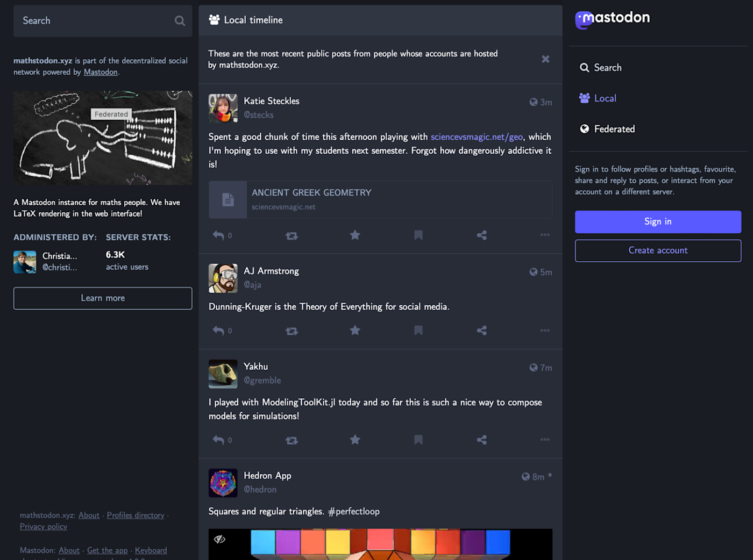
Task: Open the Keyboard link in footer
Action: [151, 550]
